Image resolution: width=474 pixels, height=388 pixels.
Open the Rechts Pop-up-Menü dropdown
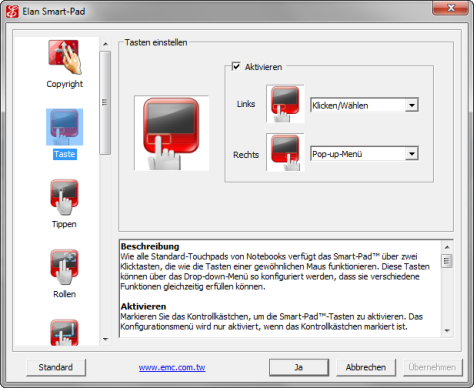(x=364, y=154)
